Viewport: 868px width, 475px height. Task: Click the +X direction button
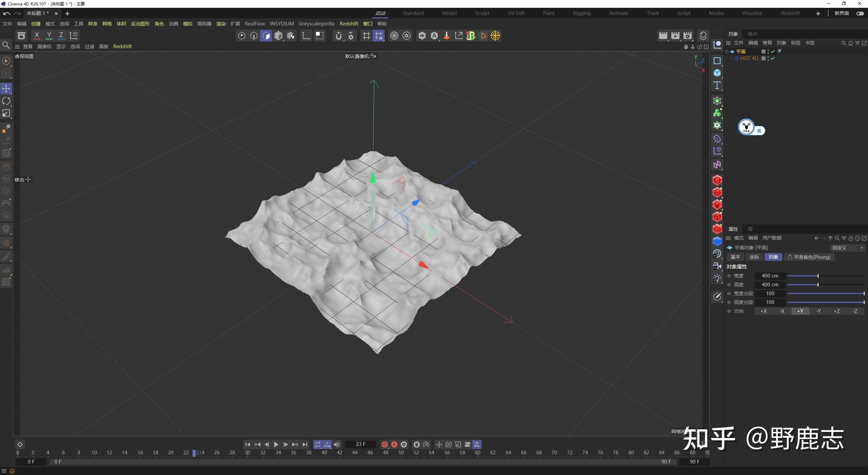tap(764, 311)
